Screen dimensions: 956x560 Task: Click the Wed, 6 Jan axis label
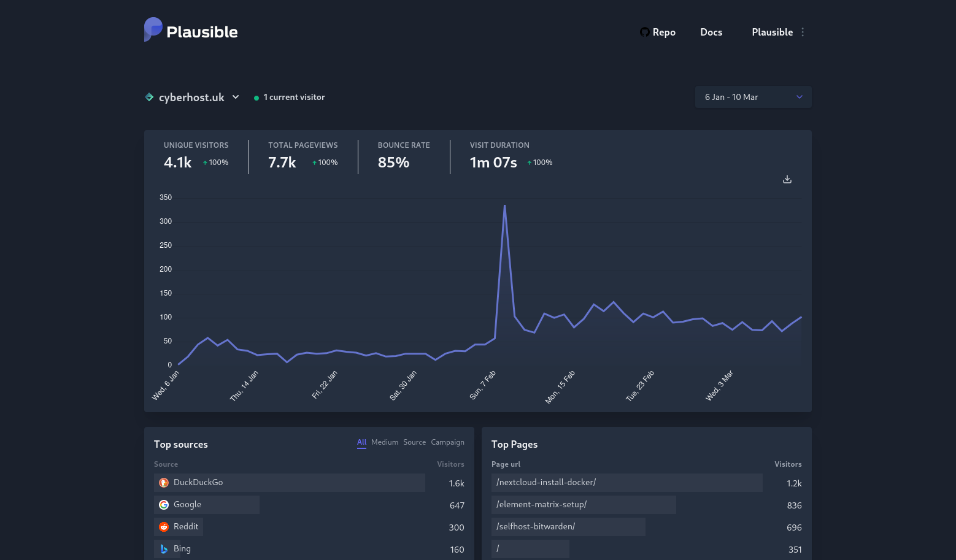click(x=165, y=385)
